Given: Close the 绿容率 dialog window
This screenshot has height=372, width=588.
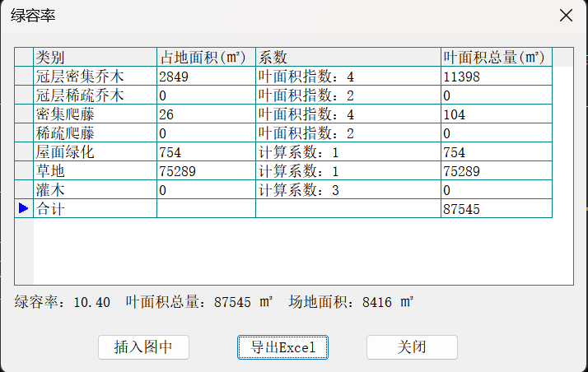Looking at the screenshot, I should (x=566, y=16).
